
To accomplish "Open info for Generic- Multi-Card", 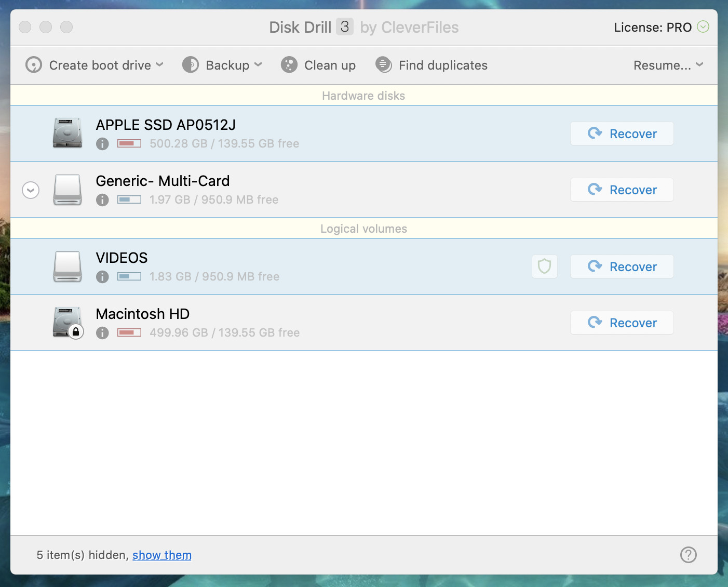I will pos(102,200).
